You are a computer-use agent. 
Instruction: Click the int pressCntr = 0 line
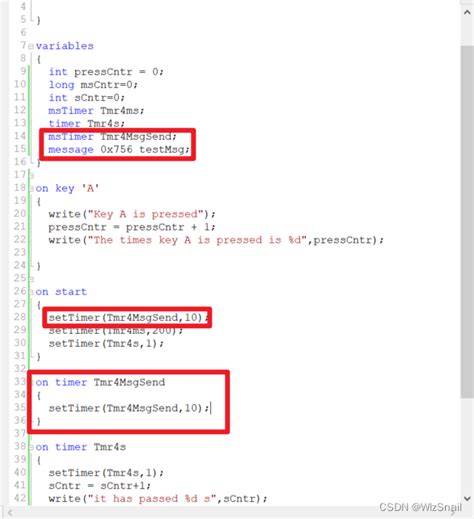[x=106, y=72]
